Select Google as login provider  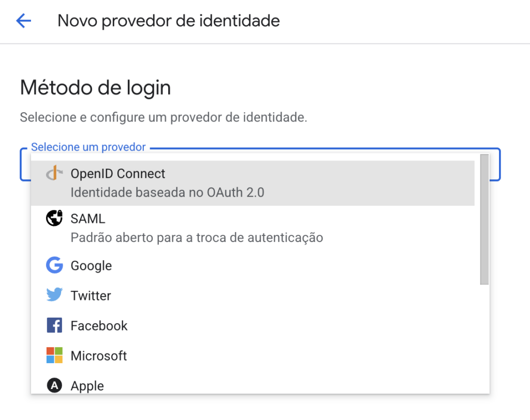click(x=91, y=266)
